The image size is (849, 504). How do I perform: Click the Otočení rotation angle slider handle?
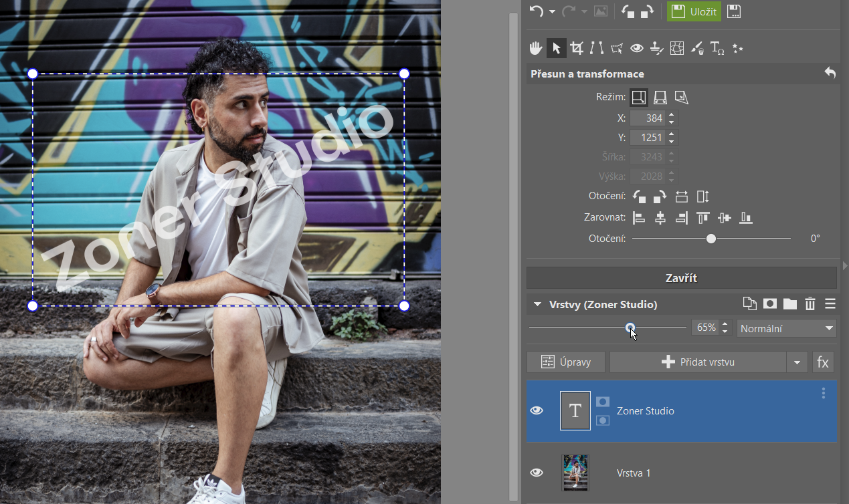click(711, 239)
